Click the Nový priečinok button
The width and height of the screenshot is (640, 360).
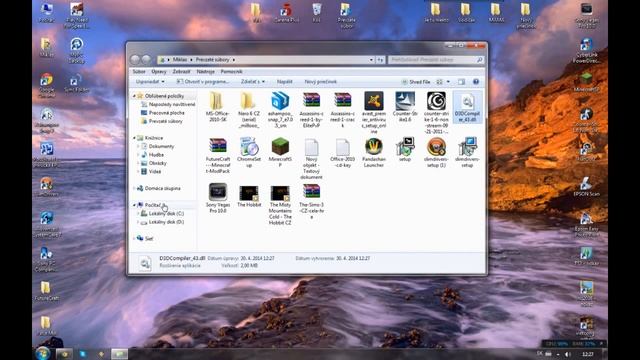pyautogui.click(x=321, y=82)
